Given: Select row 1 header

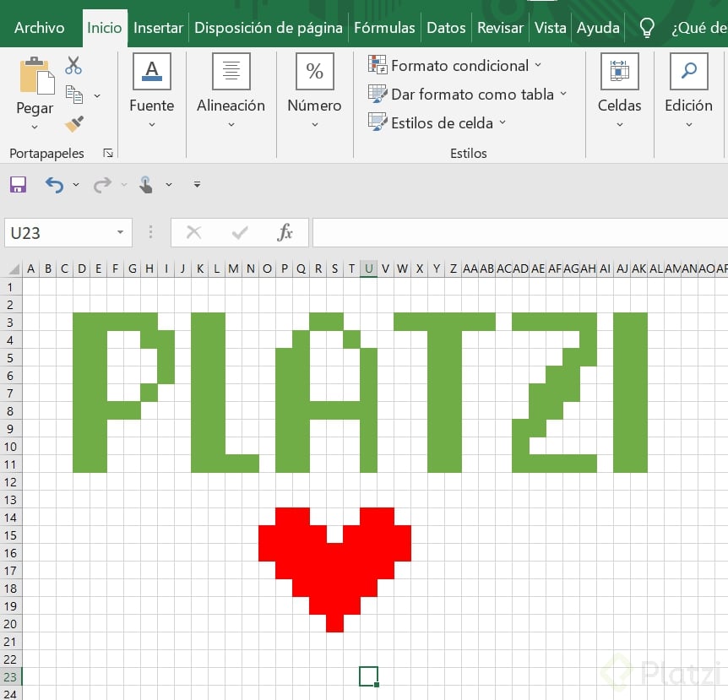Looking at the screenshot, I should 11,287.
